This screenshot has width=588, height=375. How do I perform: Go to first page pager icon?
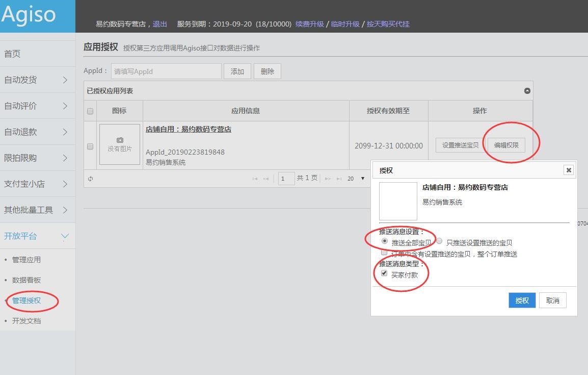255,179
